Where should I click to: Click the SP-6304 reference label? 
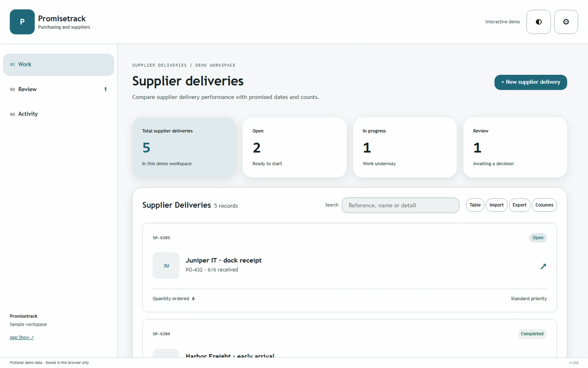click(x=161, y=334)
